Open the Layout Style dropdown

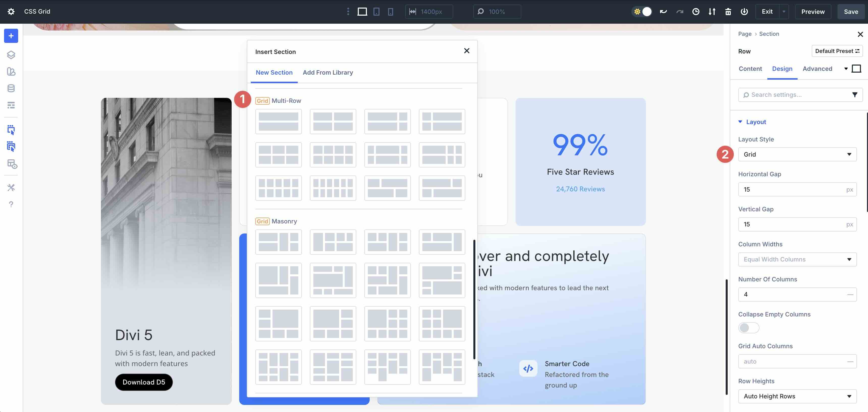pos(797,154)
